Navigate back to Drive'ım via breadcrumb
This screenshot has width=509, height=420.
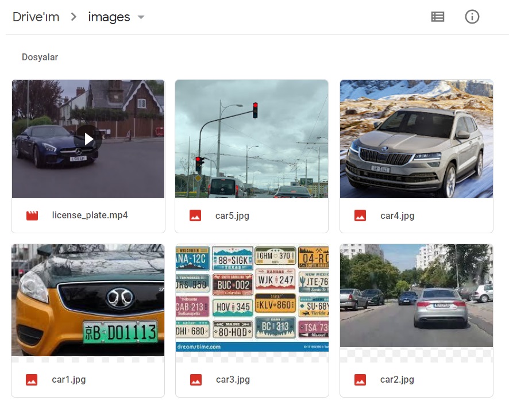pyautogui.click(x=36, y=17)
